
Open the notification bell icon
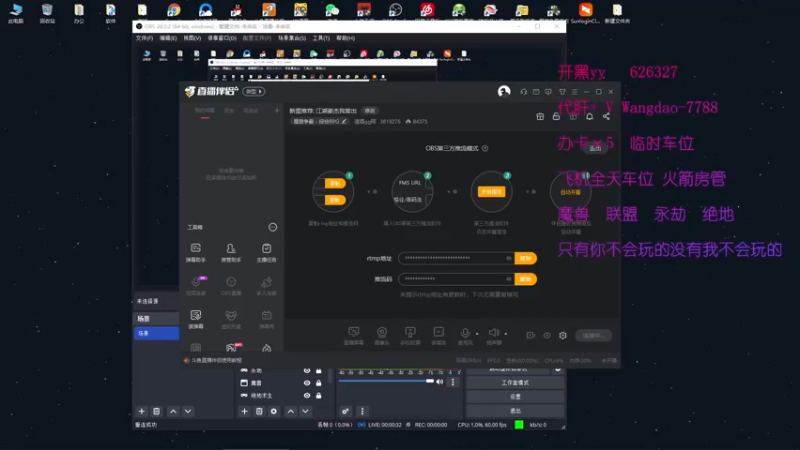click(589, 116)
